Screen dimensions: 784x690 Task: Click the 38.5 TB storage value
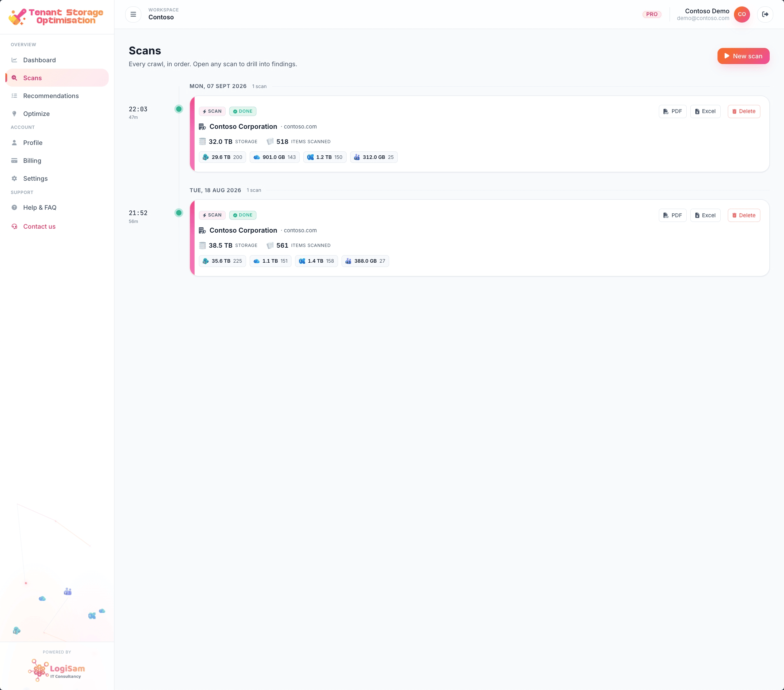pyautogui.click(x=221, y=246)
